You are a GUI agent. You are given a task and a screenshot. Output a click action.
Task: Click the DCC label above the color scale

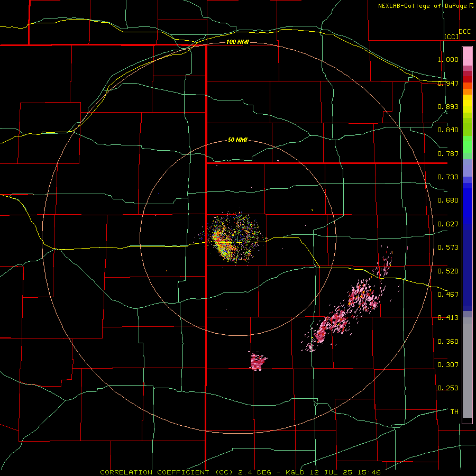tap(465, 32)
